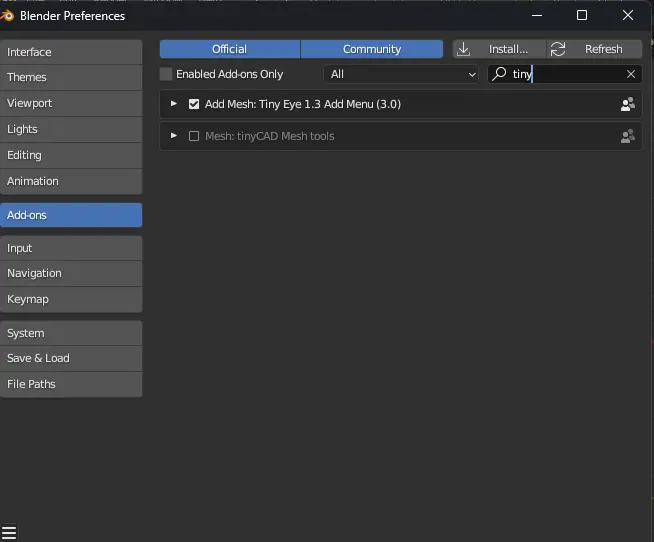The width and height of the screenshot is (654, 542).
Task: Click the Mesh: tinyCAD Mesh tools label
Action: (269, 136)
